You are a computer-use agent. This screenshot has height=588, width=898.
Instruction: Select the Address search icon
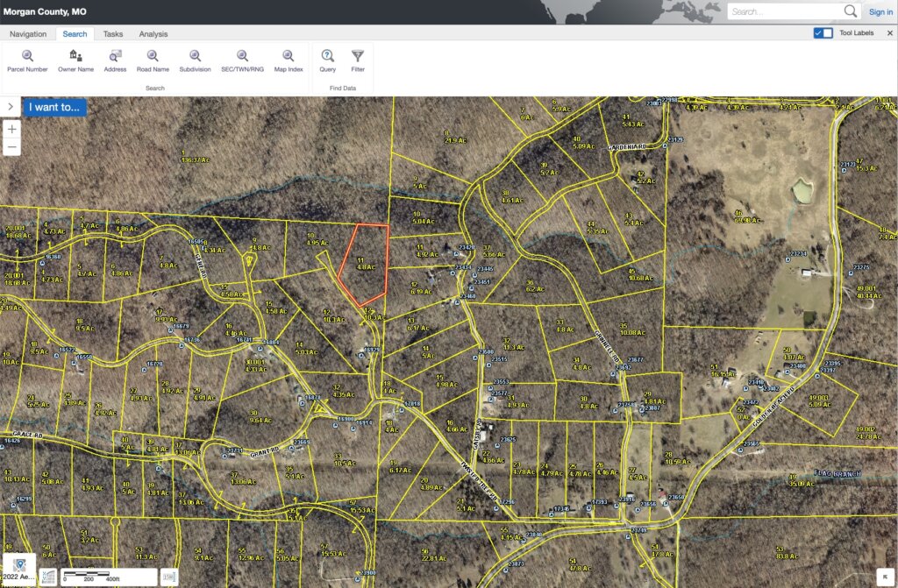click(x=115, y=59)
